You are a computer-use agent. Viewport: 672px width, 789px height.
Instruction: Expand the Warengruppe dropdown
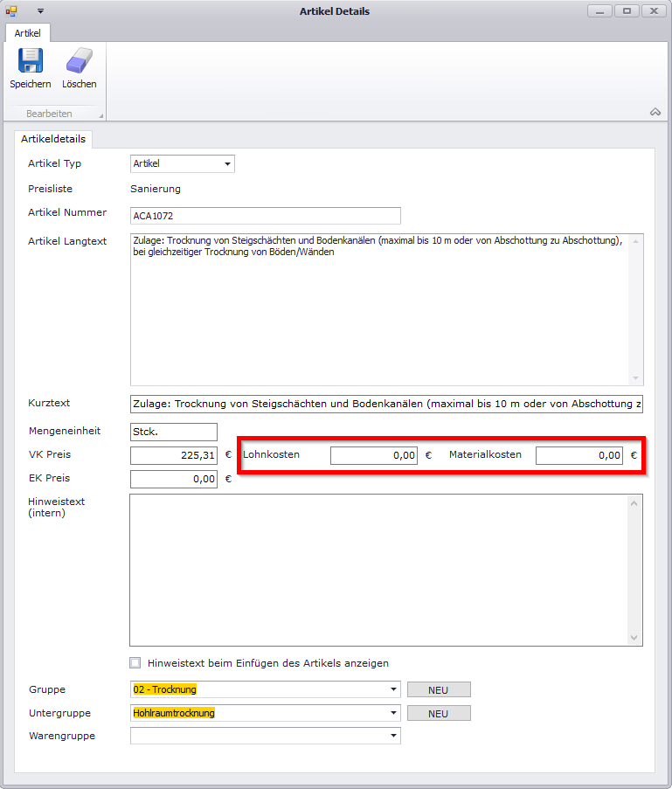click(392, 736)
